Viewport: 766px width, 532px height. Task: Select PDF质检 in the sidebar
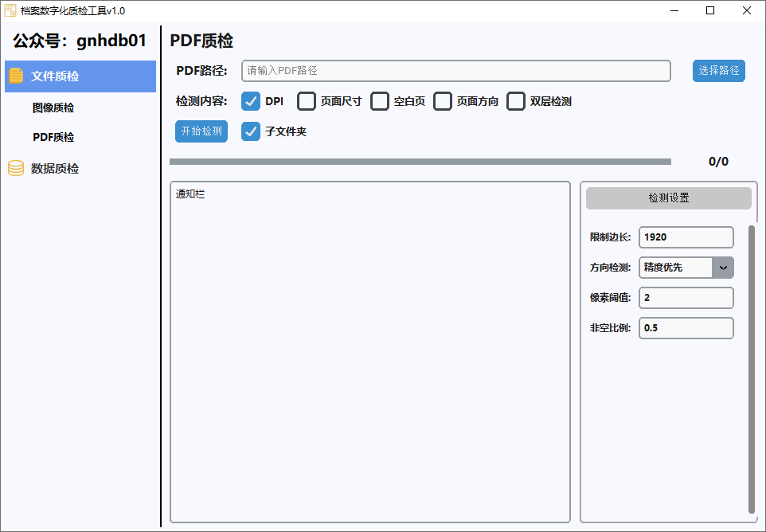[x=53, y=137]
